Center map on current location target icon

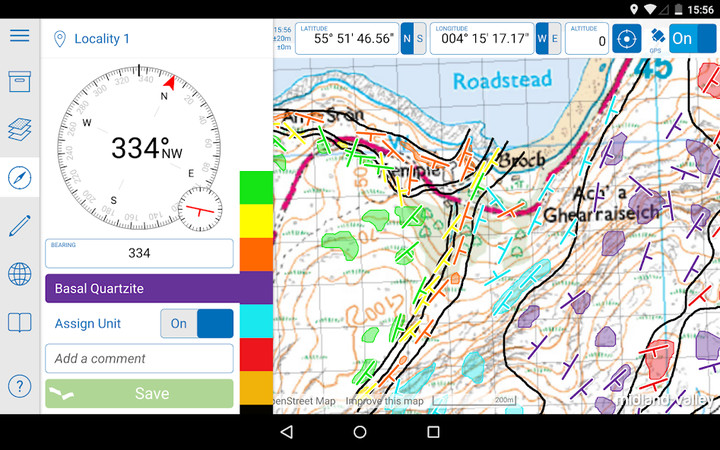point(626,39)
